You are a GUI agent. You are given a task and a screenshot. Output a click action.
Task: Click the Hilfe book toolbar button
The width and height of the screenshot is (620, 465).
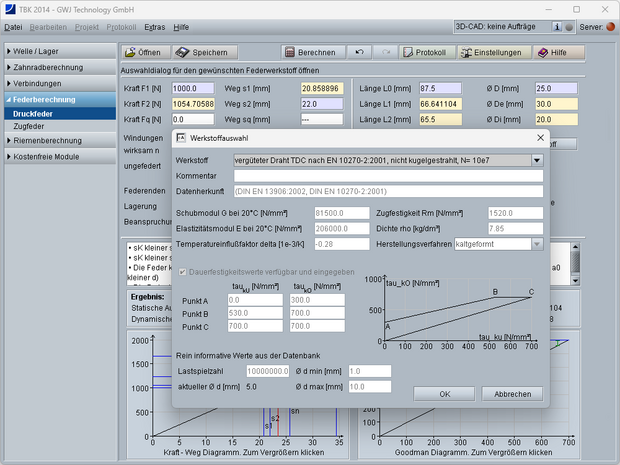click(561, 52)
